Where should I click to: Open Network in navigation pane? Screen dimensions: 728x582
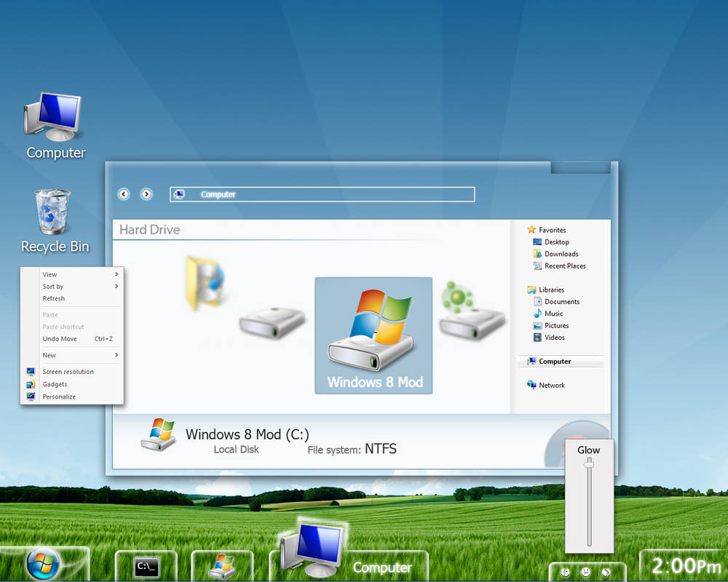[x=552, y=386]
